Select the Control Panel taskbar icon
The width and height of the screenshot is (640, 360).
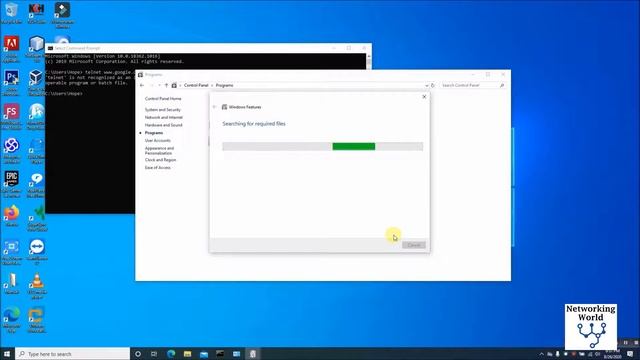tap(236, 354)
